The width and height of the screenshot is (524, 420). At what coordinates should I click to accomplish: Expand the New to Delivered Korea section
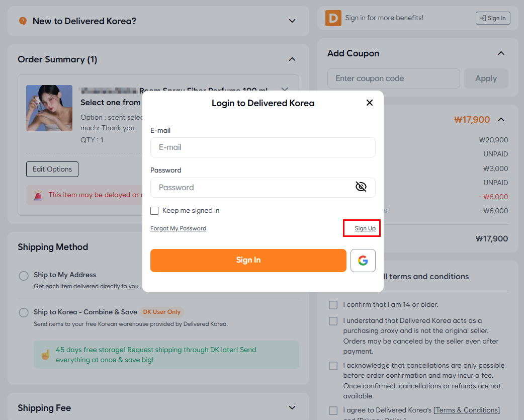pos(292,21)
